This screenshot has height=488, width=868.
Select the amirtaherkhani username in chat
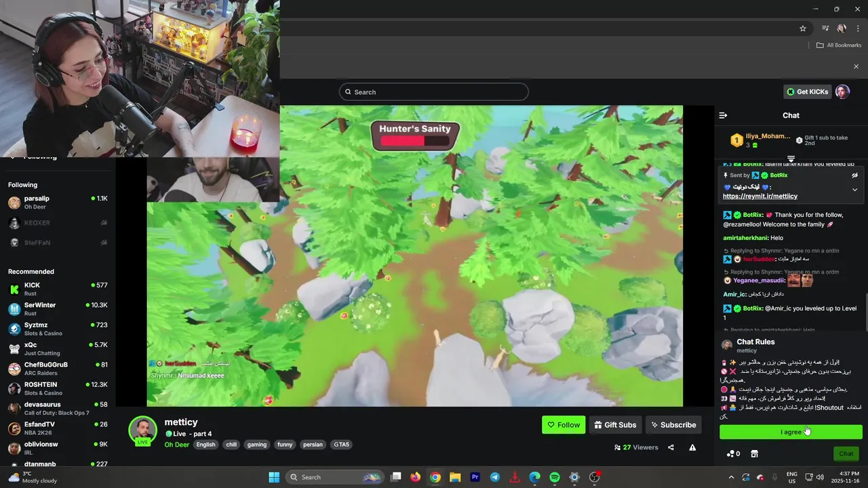pos(745,238)
